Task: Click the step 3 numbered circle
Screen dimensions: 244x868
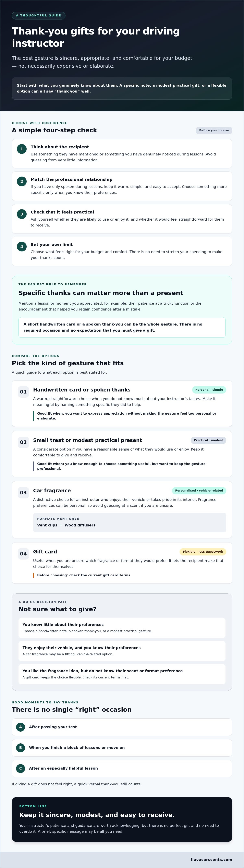Action: tap(22, 214)
